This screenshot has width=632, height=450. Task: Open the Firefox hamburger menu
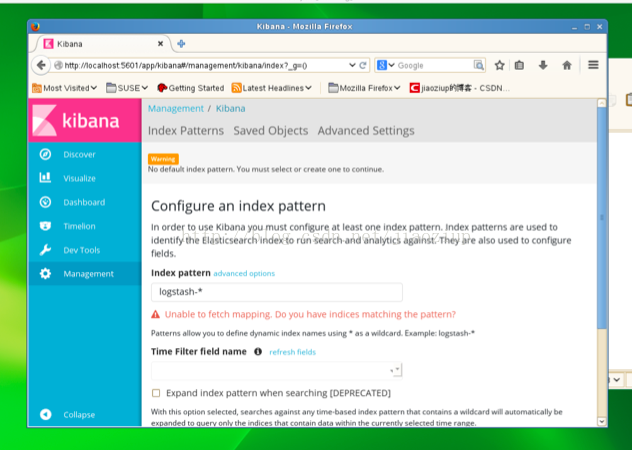(593, 65)
